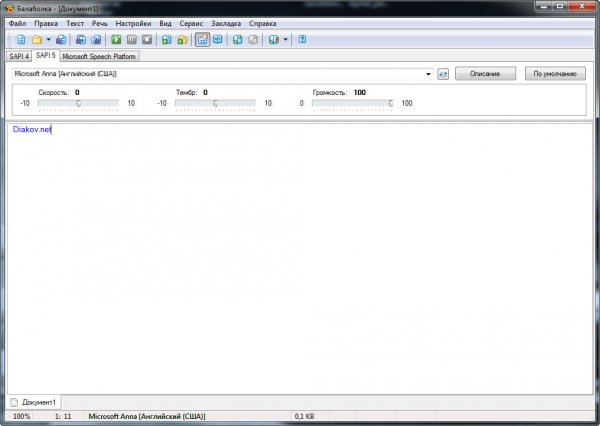
Task: Click inside the text editing area
Action: 300,259
